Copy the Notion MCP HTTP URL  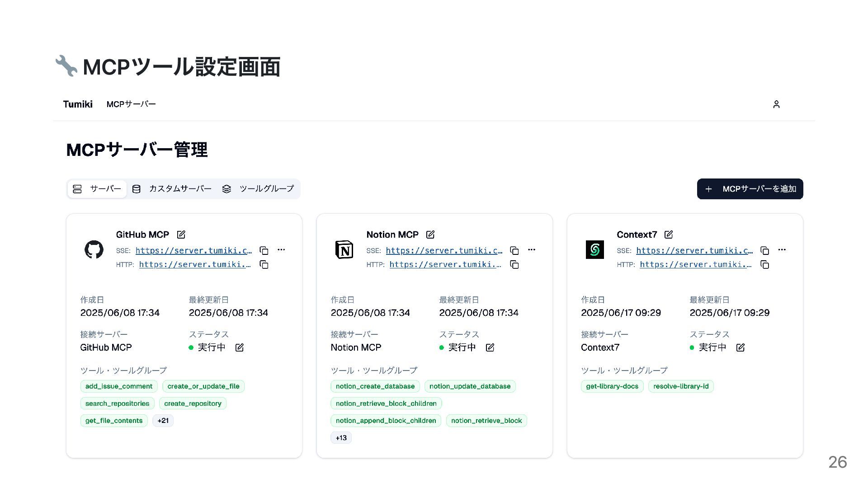[x=514, y=265]
